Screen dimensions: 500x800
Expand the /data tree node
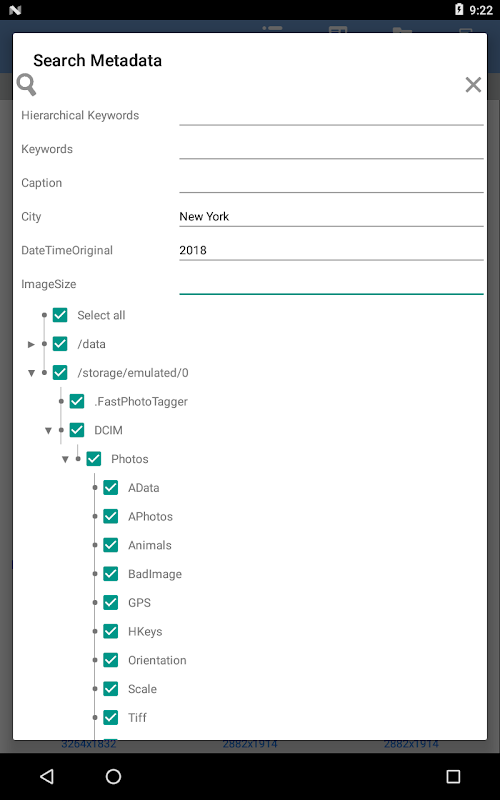pyautogui.click(x=31, y=344)
